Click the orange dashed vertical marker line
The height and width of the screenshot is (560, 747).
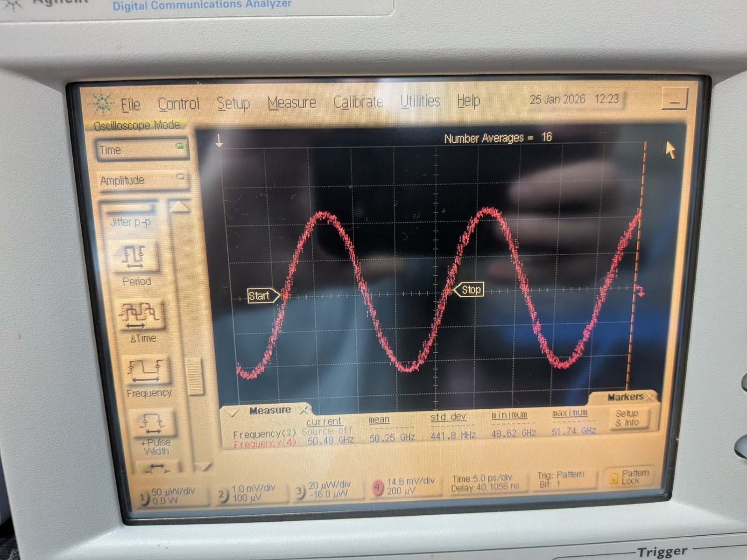[x=635, y=266]
